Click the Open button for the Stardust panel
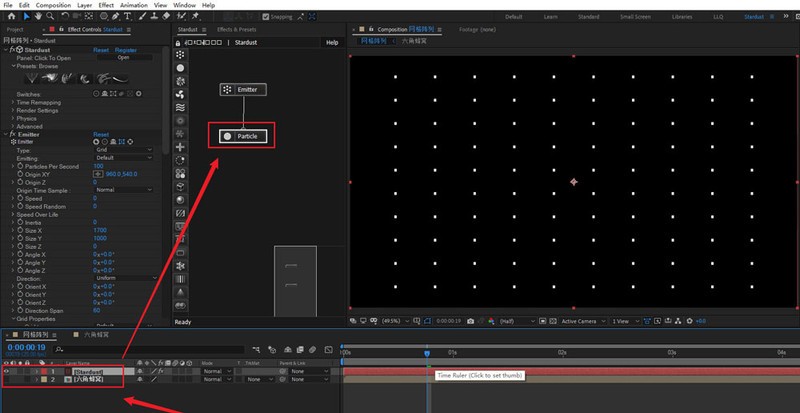This screenshot has height=413, width=800. point(123,58)
